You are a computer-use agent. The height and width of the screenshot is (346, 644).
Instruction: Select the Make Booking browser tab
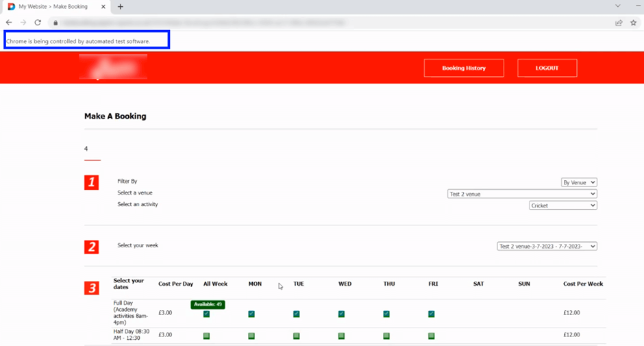[53, 7]
